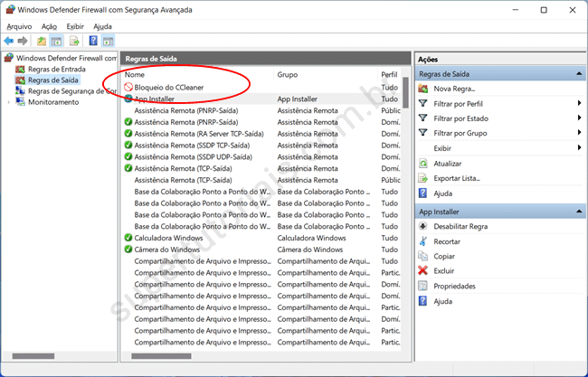Open Propriedades in the App Installer actions
The height and width of the screenshot is (377, 588).
coord(454,286)
